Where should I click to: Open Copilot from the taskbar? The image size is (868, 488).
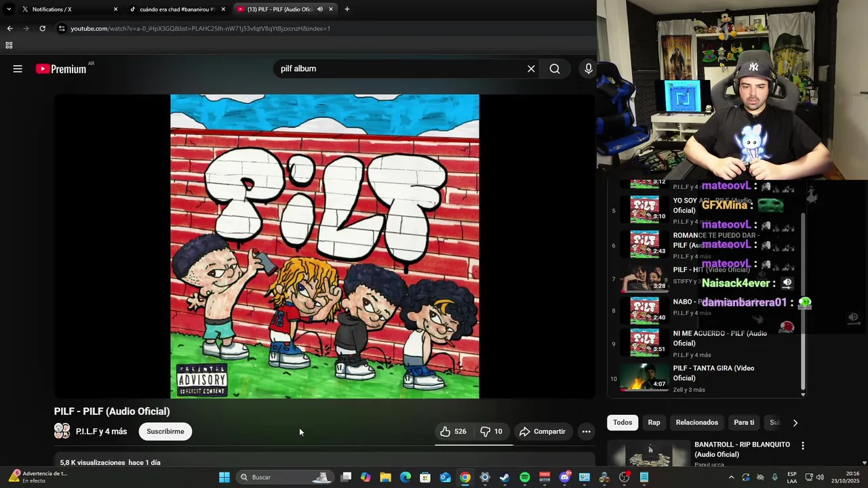(366, 477)
